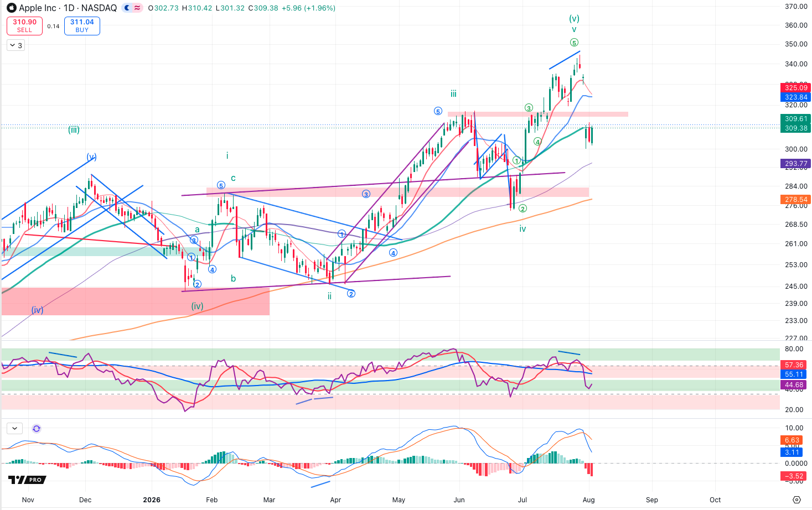The width and height of the screenshot is (812, 510).
Task: Click the Apple logo symbol icon
Action: point(11,8)
